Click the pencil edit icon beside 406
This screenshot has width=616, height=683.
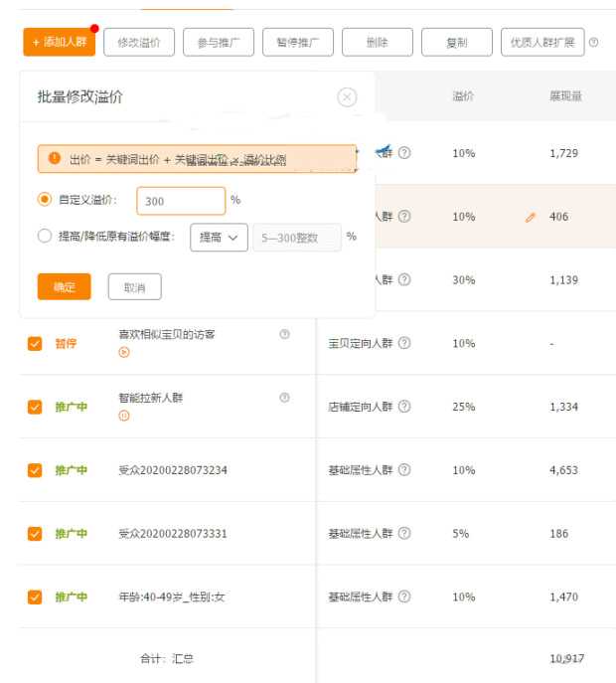tap(531, 217)
